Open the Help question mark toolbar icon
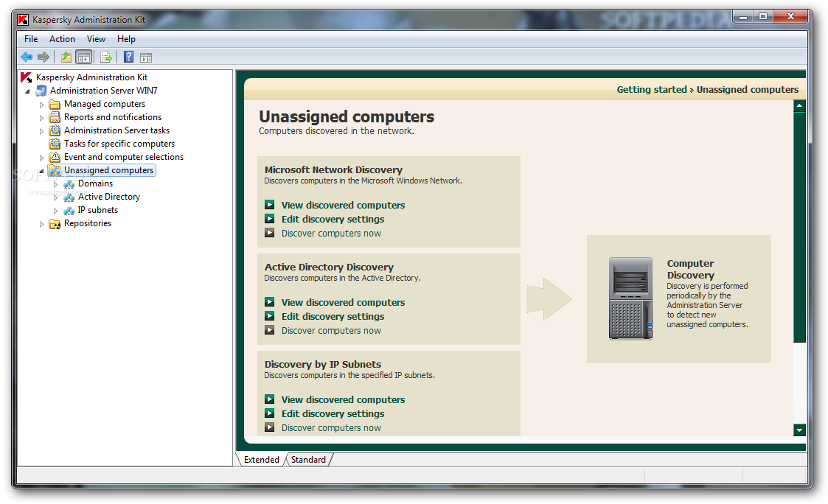Screen dimensions: 828x504 tap(128, 57)
